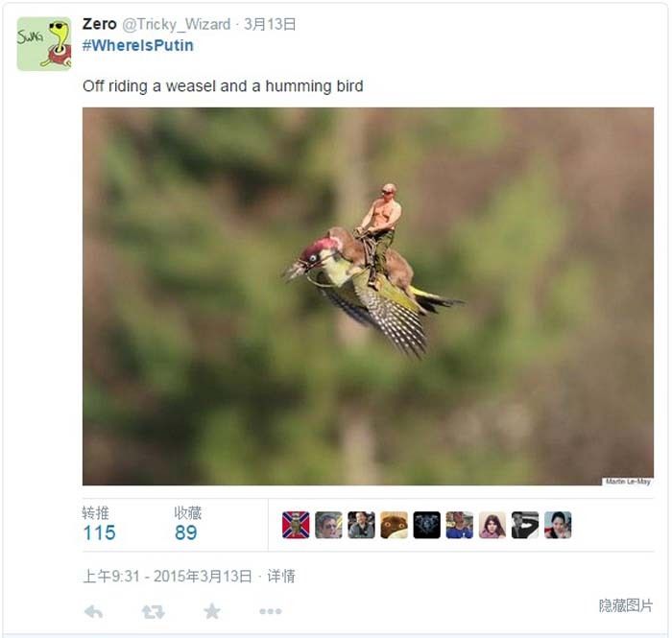View the 89 favorites count
This screenshot has height=638, width=672.
click(186, 533)
